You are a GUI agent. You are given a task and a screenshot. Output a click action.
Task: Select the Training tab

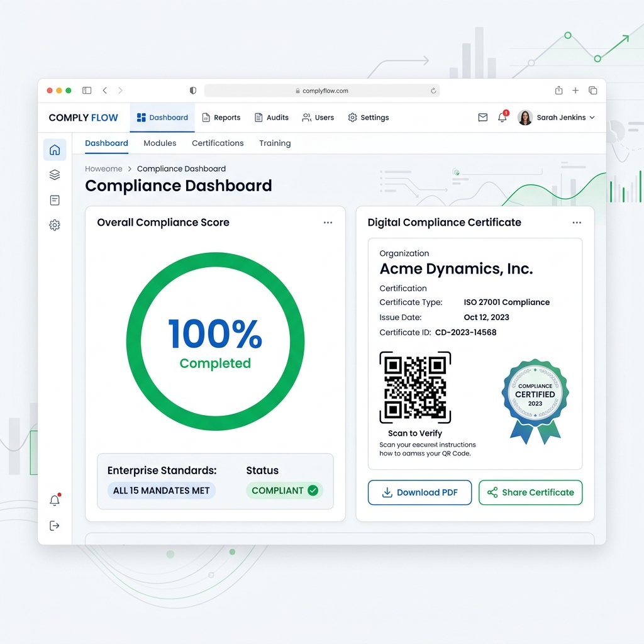click(275, 143)
